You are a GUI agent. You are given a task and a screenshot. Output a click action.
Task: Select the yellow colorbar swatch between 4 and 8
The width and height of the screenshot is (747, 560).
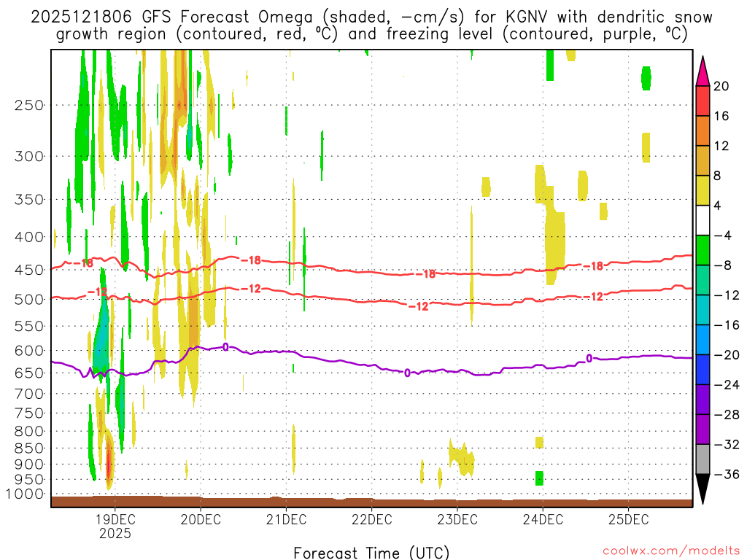point(703,190)
